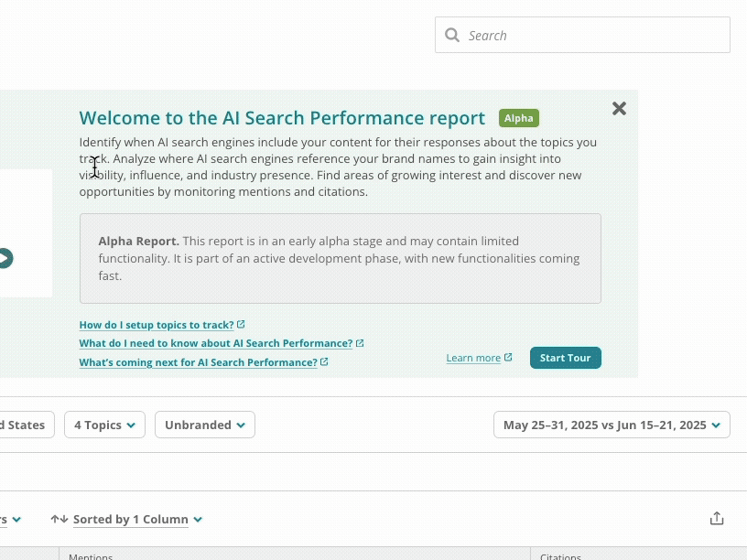Open the date range comparison dropdown
Screen dimensions: 747x560
pyautogui.click(x=612, y=425)
